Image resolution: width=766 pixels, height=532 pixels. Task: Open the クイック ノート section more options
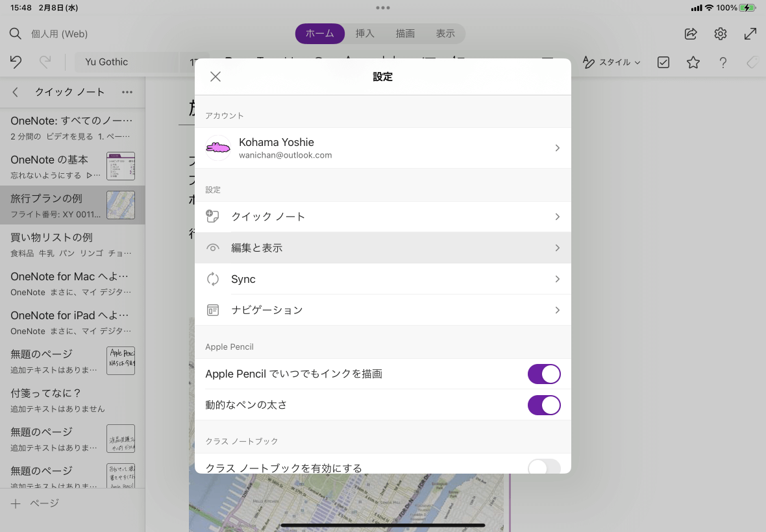click(127, 92)
